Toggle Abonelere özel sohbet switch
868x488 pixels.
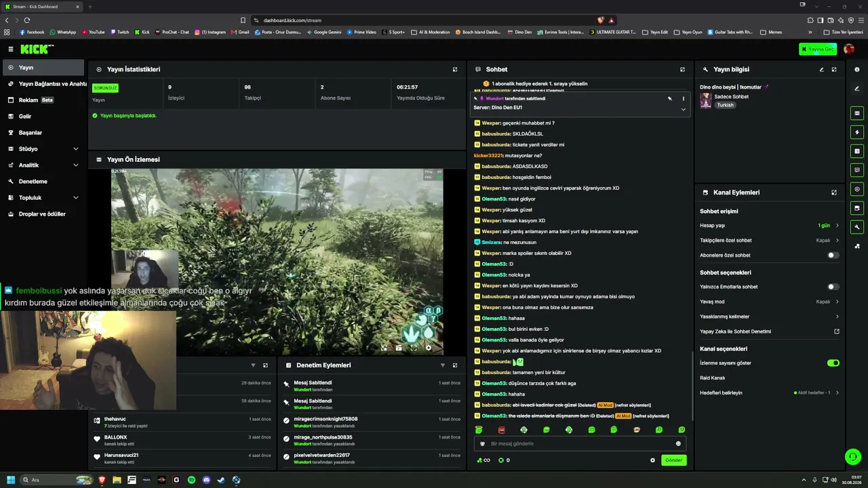(833, 256)
